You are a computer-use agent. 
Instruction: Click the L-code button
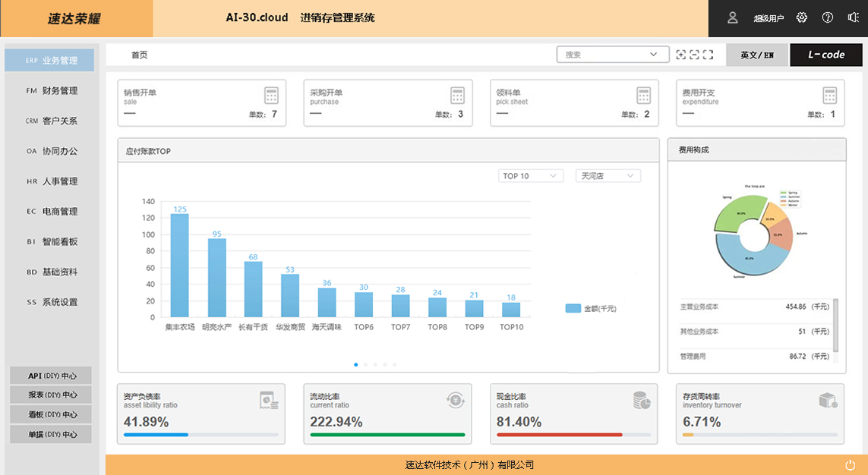[x=825, y=55]
